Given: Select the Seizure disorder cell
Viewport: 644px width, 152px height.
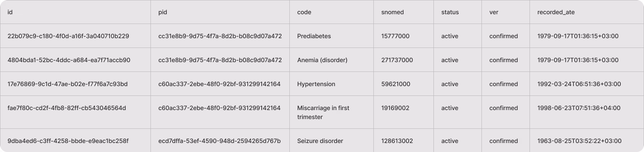Looking at the screenshot, I should (320, 141).
